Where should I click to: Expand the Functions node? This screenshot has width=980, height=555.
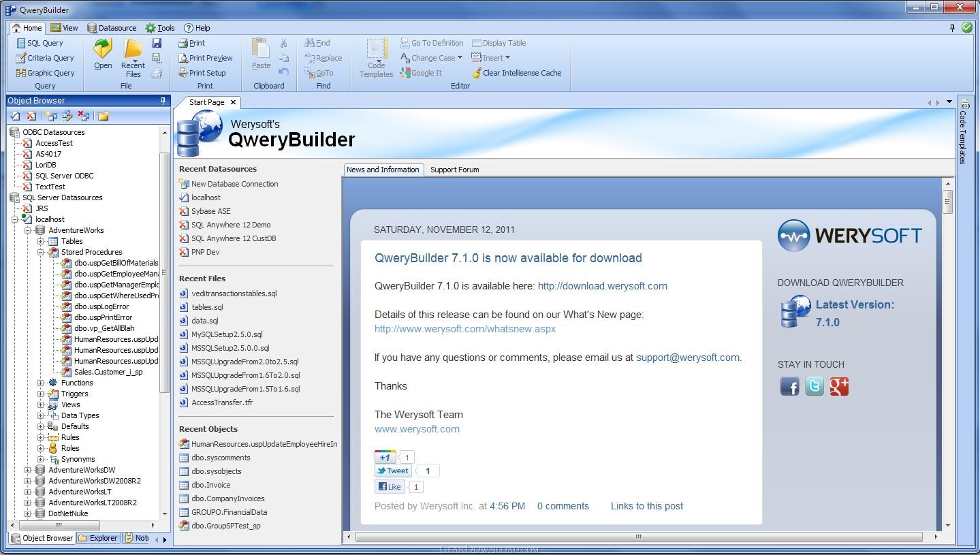click(40, 383)
